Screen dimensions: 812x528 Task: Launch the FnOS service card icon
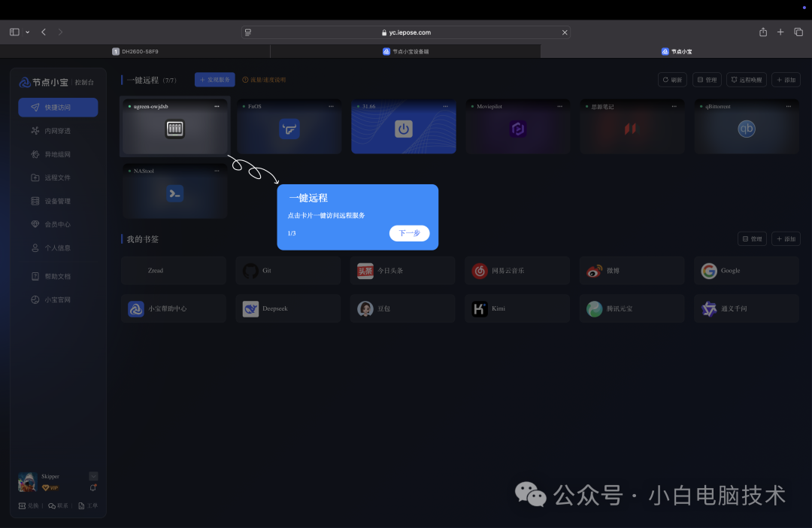coord(289,129)
